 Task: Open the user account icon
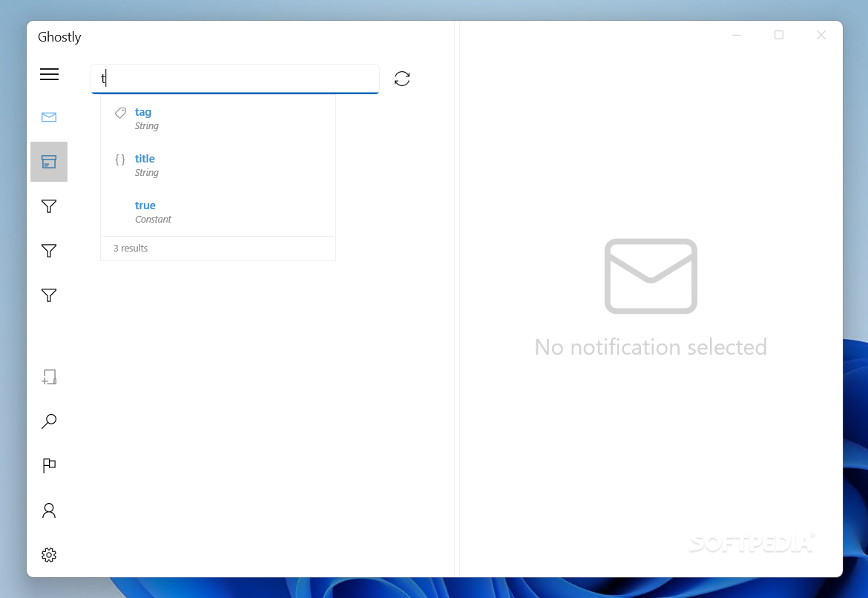click(x=49, y=510)
